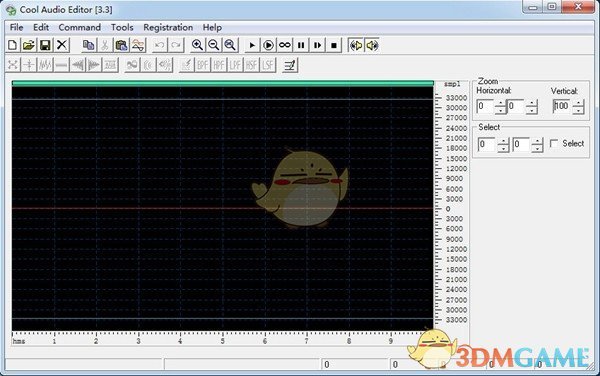Toggle the last speaker icon on the top toolbar

tap(372, 45)
